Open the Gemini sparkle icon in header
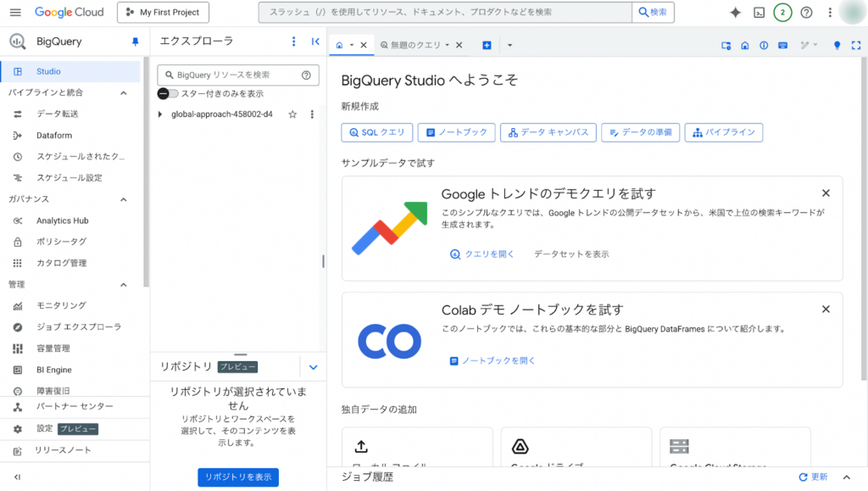The height and width of the screenshot is (491, 868). (x=735, y=13)
